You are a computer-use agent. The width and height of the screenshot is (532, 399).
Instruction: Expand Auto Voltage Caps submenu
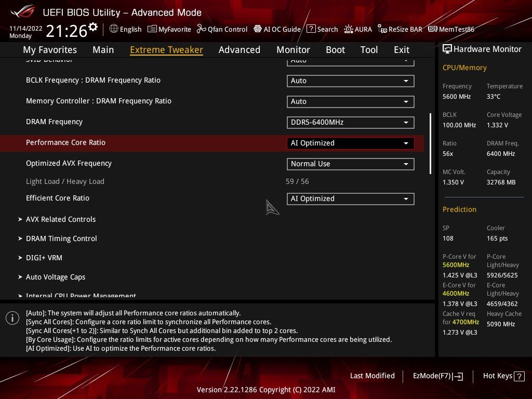[52, 277]
